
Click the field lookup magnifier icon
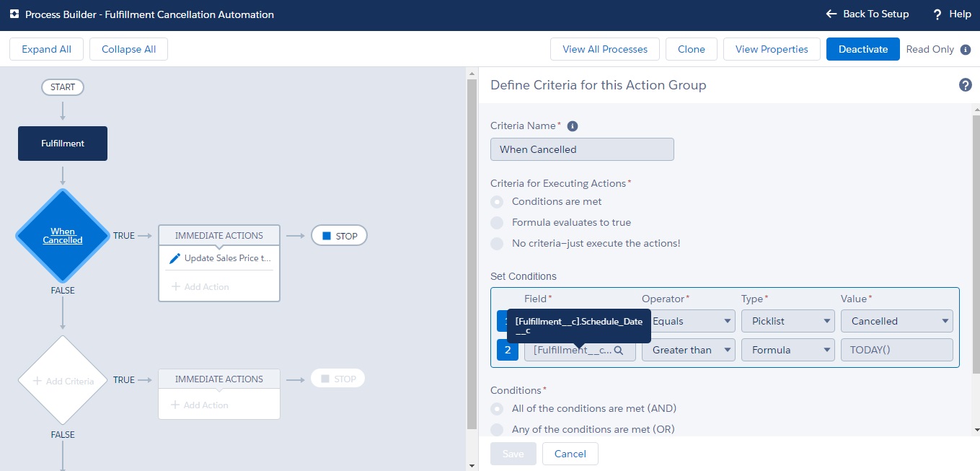[x=618, y=351]
